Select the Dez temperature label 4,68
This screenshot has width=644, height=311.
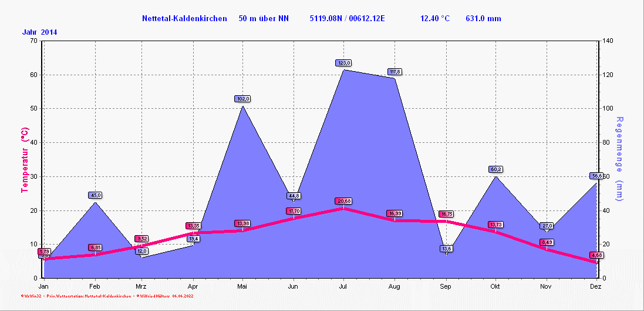(x=596, y=255)
